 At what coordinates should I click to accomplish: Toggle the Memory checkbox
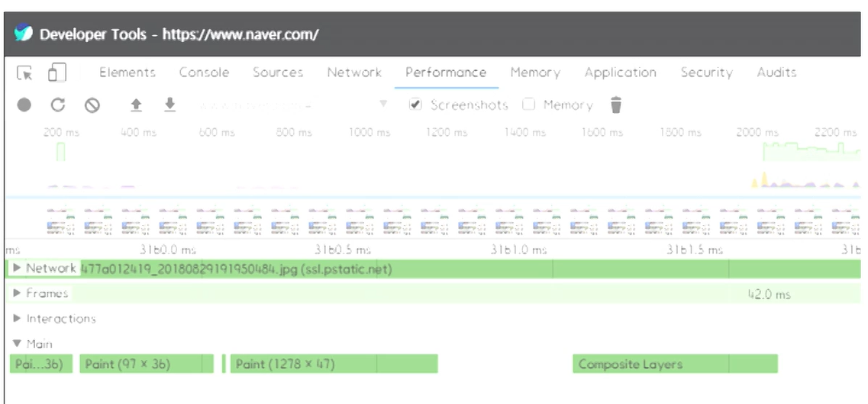528,104
